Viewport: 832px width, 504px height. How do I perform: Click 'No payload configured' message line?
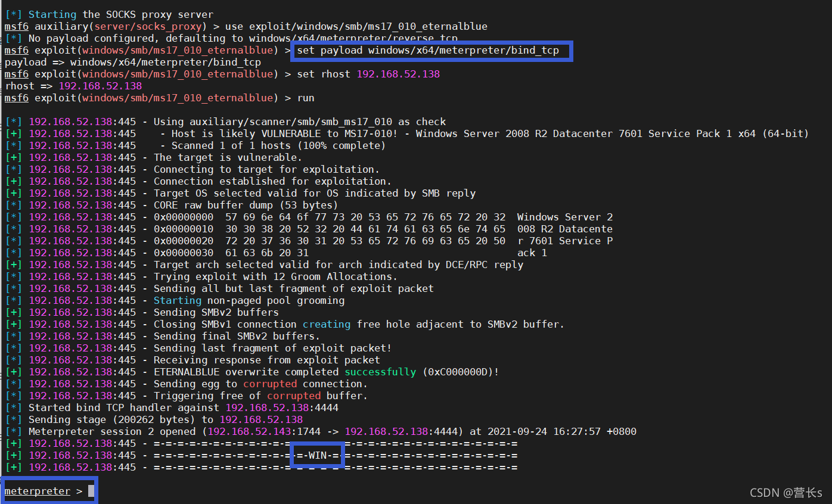point(231,38)
